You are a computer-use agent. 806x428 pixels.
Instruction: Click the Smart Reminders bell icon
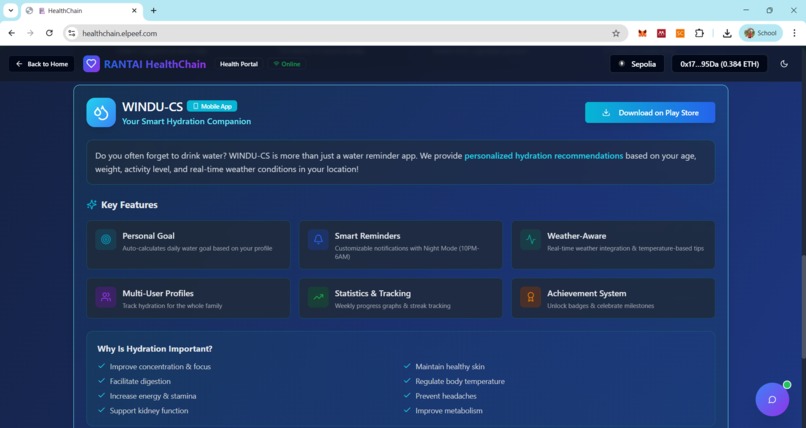[318, 239]
